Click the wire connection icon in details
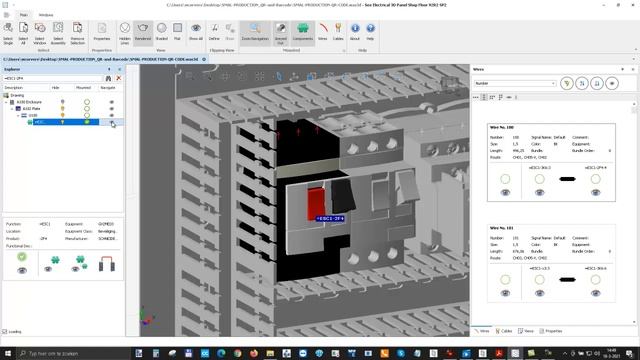This screenshot has height=360, width=640. 107,264
